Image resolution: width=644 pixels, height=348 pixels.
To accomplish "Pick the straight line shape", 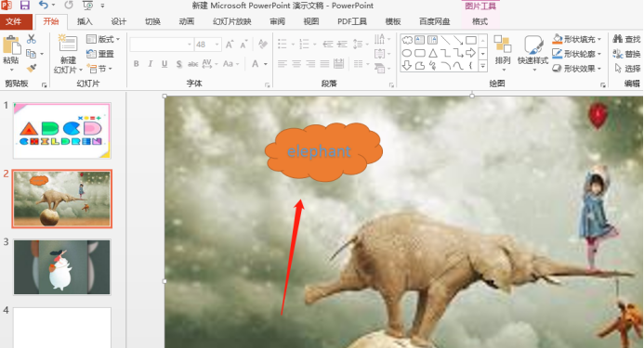I will pos(445,40).
